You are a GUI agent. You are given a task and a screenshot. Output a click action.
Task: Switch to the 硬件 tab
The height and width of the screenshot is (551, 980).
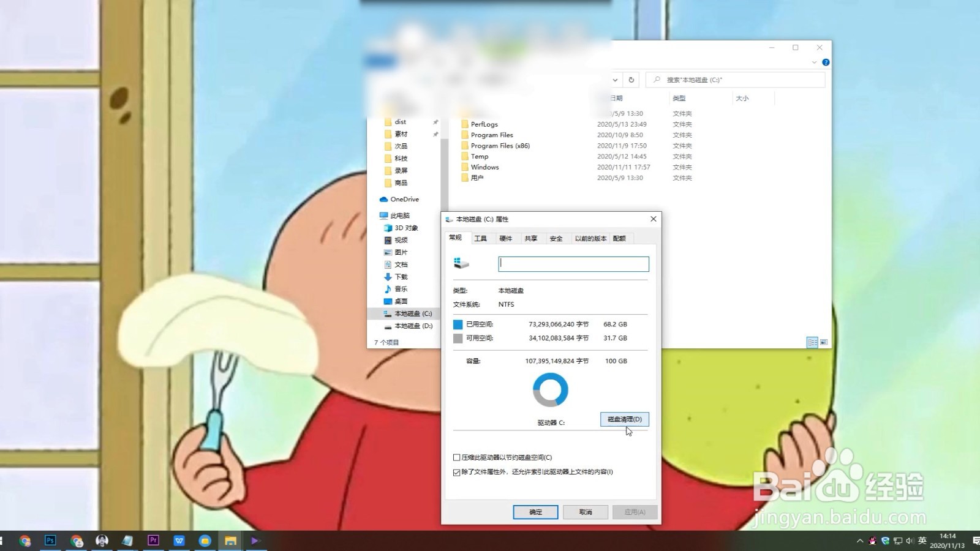[506, 239]
